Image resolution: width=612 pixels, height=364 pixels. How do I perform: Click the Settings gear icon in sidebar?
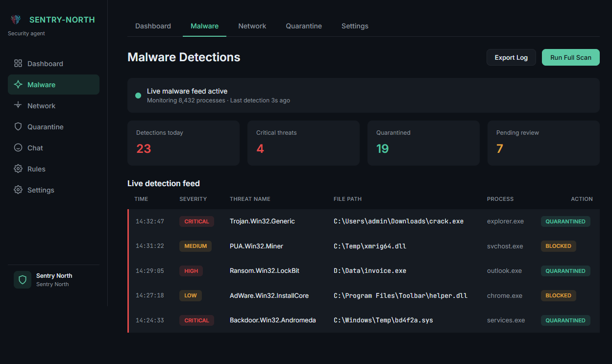18,190
